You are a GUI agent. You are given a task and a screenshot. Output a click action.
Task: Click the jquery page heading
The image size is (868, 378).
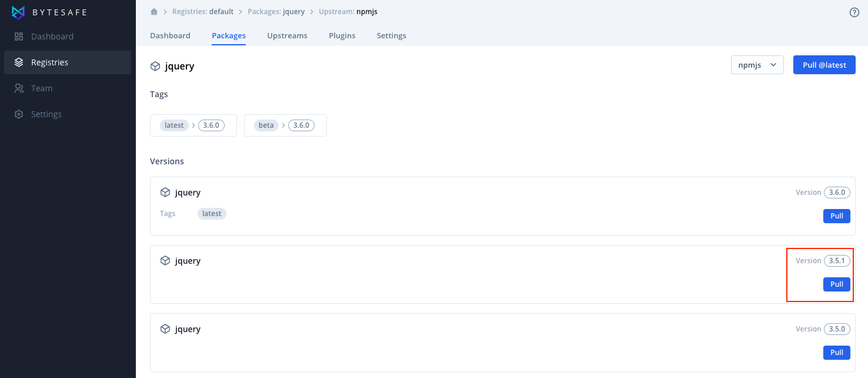coord(179,67)
